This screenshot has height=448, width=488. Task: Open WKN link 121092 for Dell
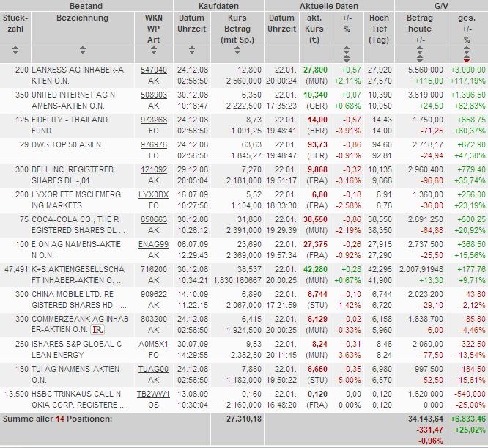pyautogui.click(x=154, y=169)
